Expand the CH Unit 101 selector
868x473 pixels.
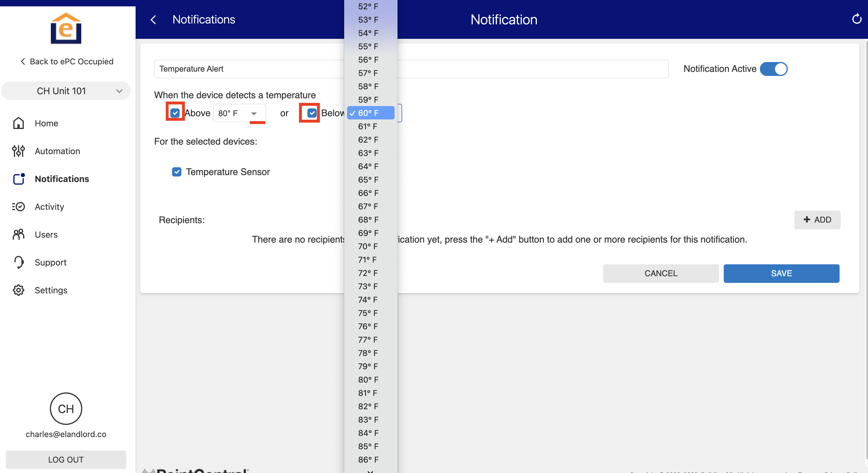[x=66, y=91]
